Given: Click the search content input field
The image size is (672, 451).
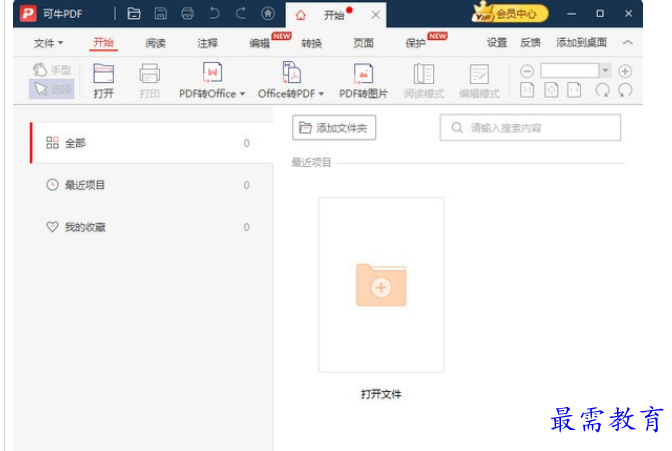Looking at the screenshot, I should (530, 127).
